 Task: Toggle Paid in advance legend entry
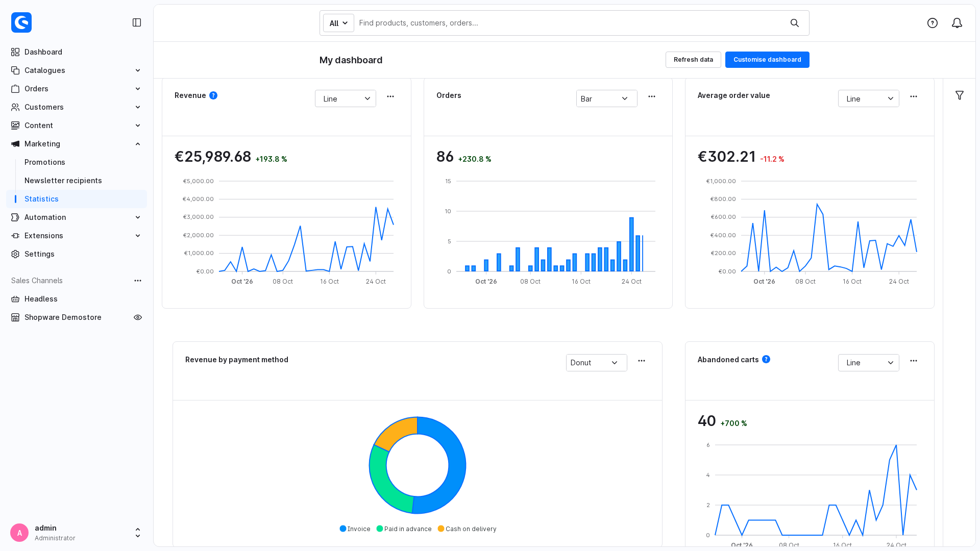tap(404, 529)
